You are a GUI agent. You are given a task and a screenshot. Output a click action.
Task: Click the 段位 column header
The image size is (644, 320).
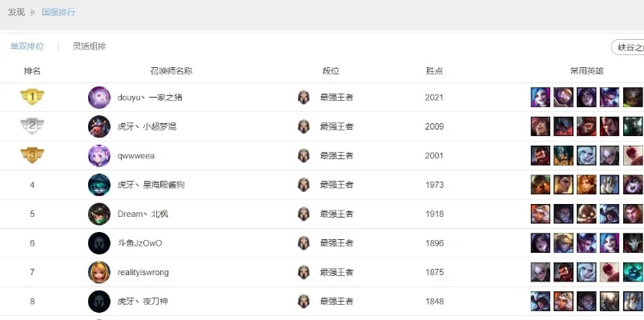[331, 71]
